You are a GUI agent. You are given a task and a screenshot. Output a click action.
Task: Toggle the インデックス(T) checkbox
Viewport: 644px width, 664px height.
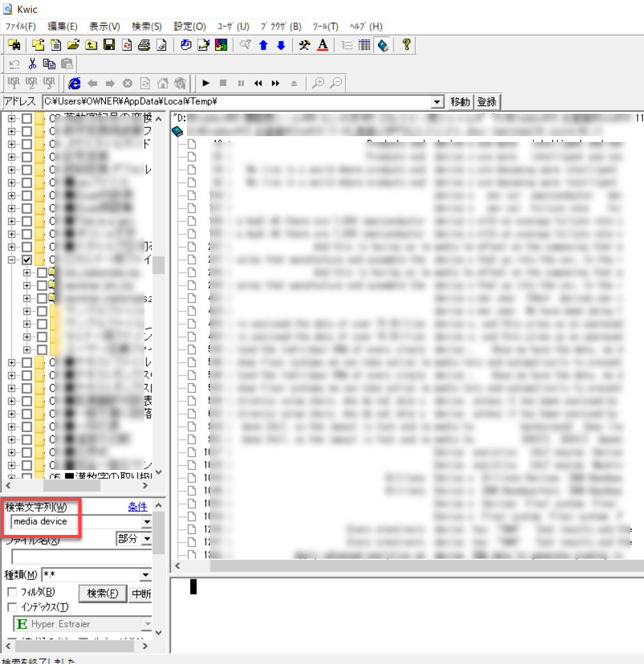(x=12, y=607)
